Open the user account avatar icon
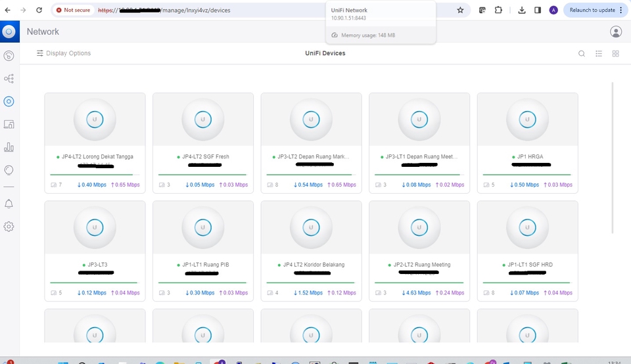 [x=616, y=32]
